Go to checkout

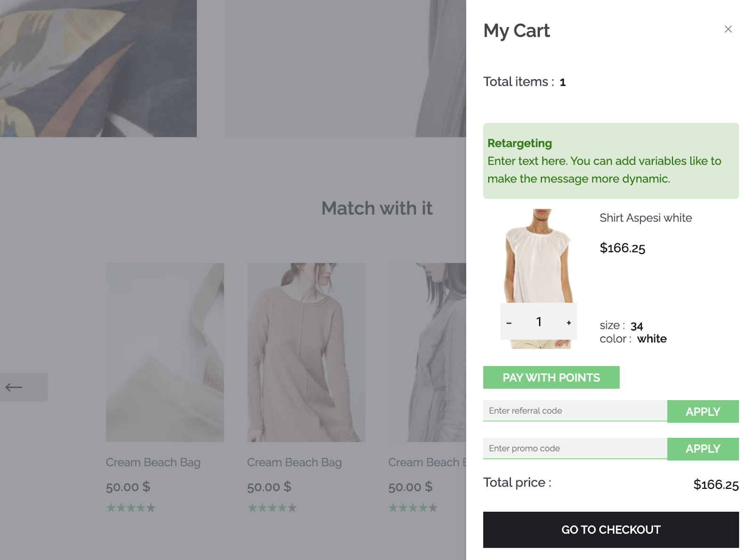[x=611, y=530]
